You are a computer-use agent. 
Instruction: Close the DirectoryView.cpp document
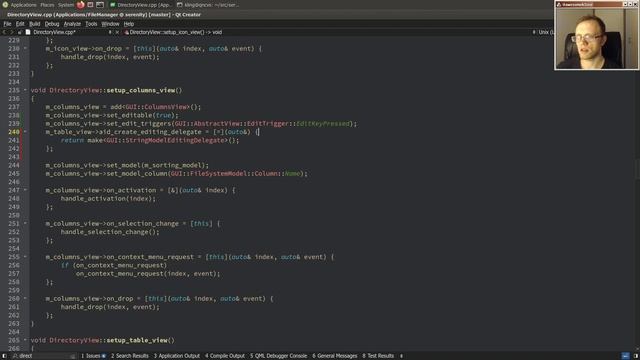117,32
